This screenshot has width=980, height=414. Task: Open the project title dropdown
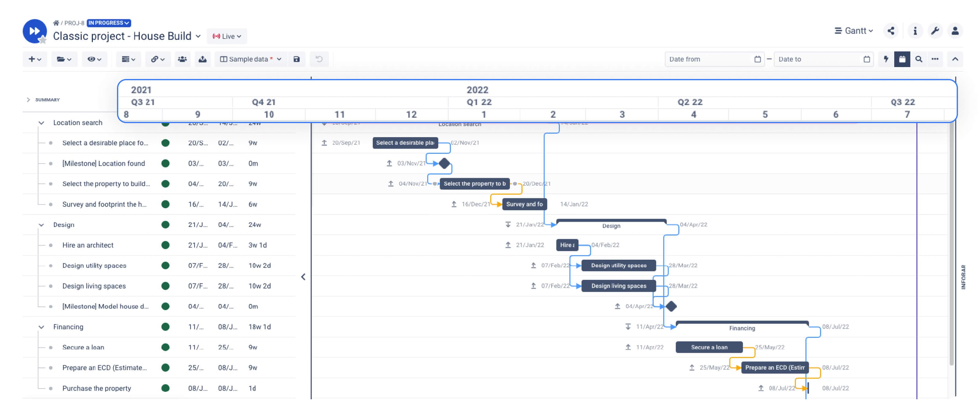pyautogui.click(x=198, y=36)
